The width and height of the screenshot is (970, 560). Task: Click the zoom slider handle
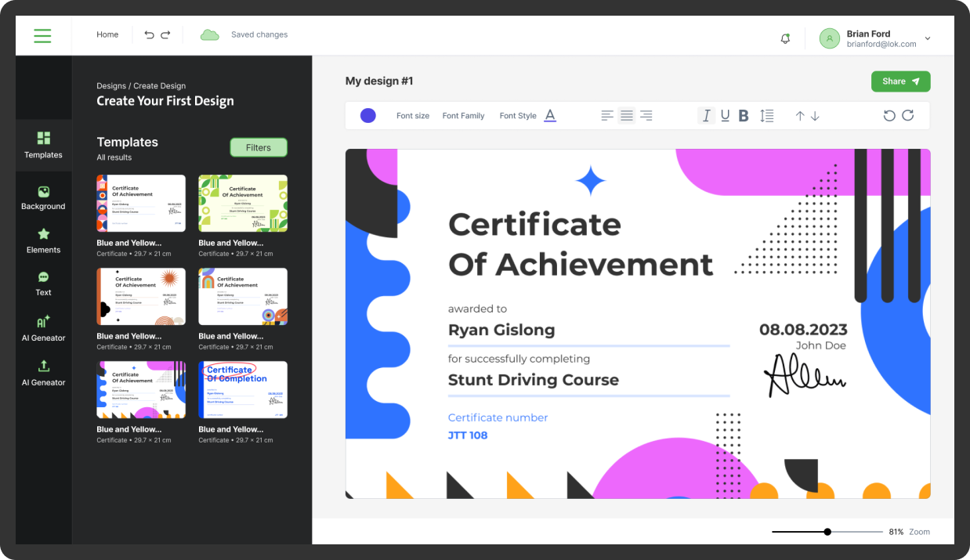point(827,532)
